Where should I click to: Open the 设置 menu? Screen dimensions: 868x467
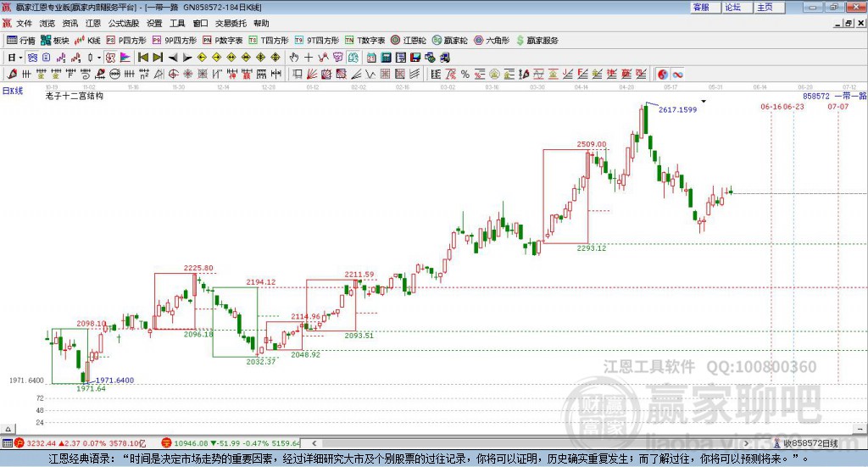pos(154,23)
